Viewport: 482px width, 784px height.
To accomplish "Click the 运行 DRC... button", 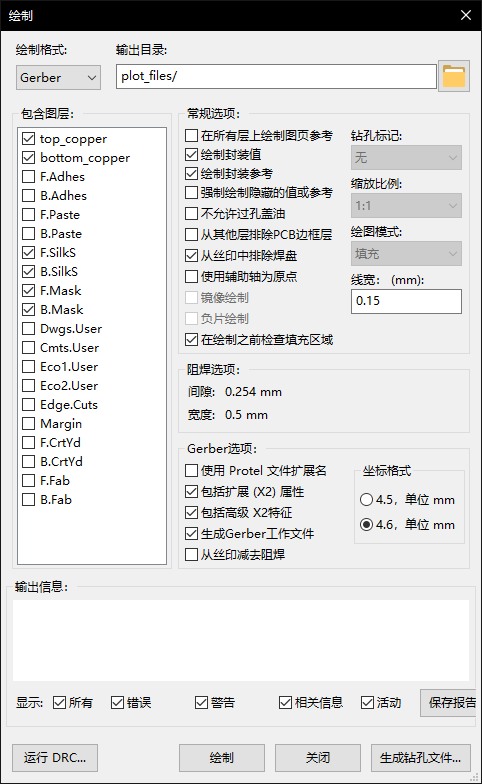I will point(54,758).
